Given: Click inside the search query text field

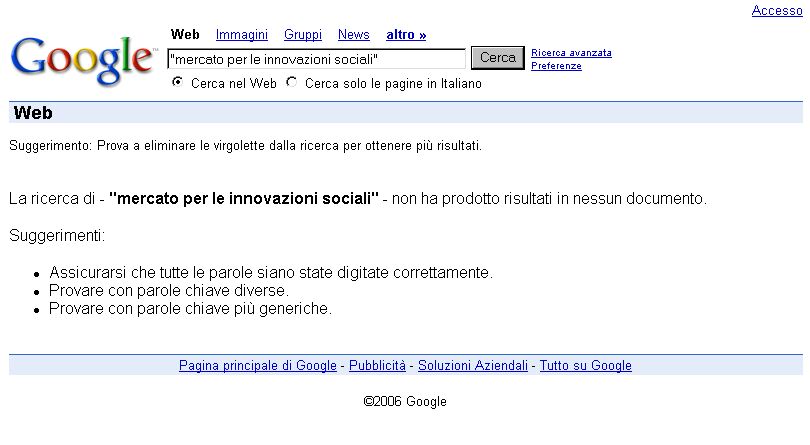Looking at the screenshot, I should pyautogui.click(x=316, y=59).
